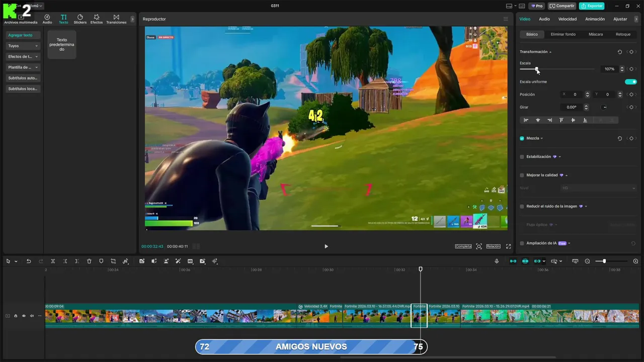Open the Efectos panel icon
This screenshot has height=362, width=644.
pyautogui.click(x=97, y=19)
